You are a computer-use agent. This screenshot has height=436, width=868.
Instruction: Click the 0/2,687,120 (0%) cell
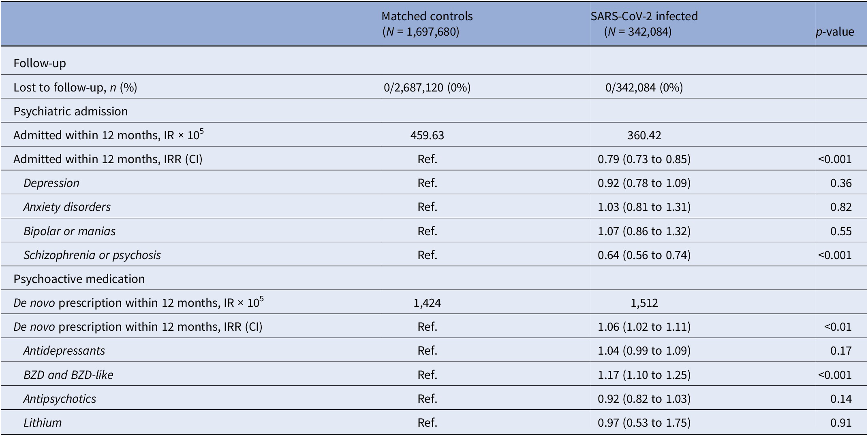(427, 87)
